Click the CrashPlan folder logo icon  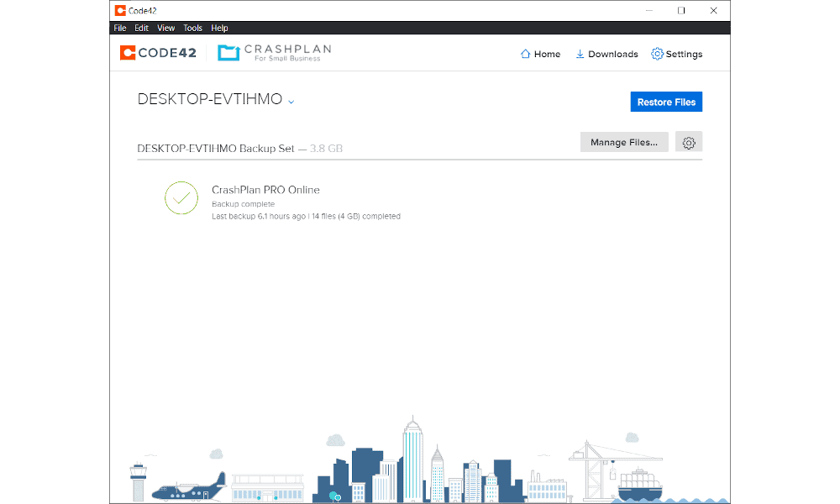[228, 52]
